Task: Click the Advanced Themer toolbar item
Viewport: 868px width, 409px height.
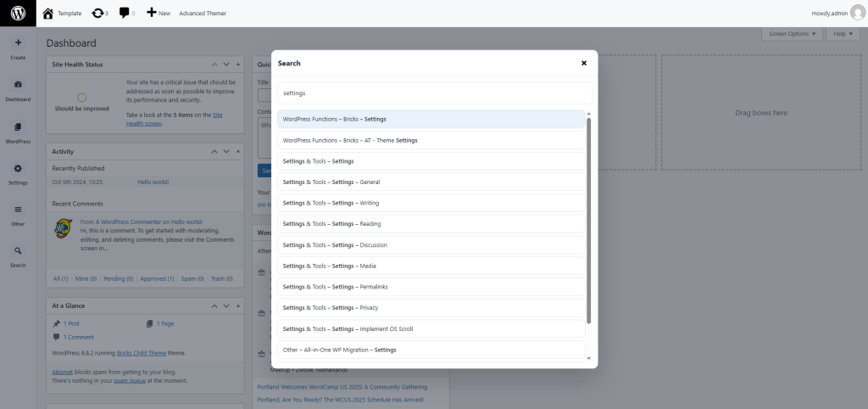Action: [203, 14]
